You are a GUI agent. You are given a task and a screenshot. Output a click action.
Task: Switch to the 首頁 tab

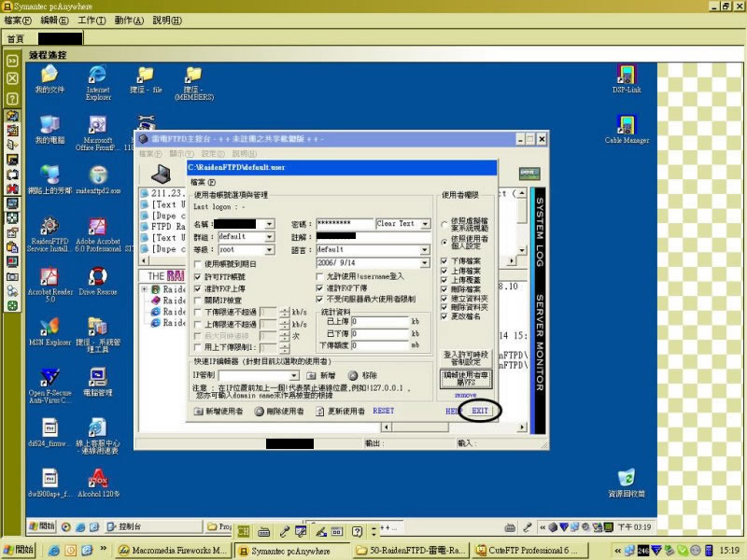pos(15,38)
